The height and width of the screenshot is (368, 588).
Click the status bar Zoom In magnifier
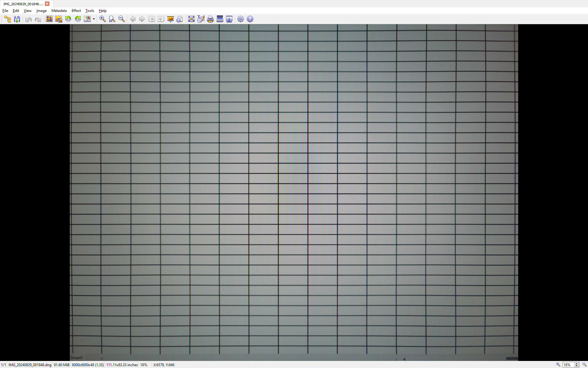coord(558,365)
